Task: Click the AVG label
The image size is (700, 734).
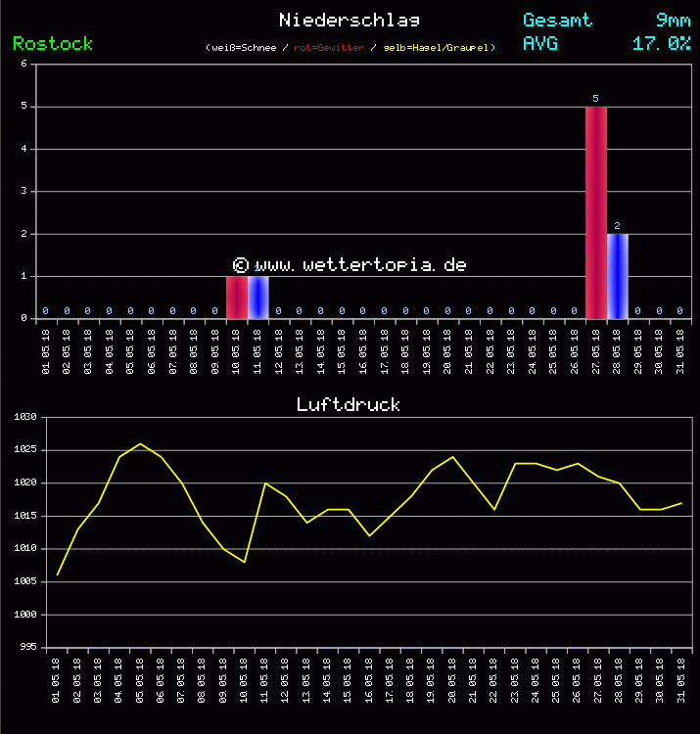Action: (x=540, y=43)
